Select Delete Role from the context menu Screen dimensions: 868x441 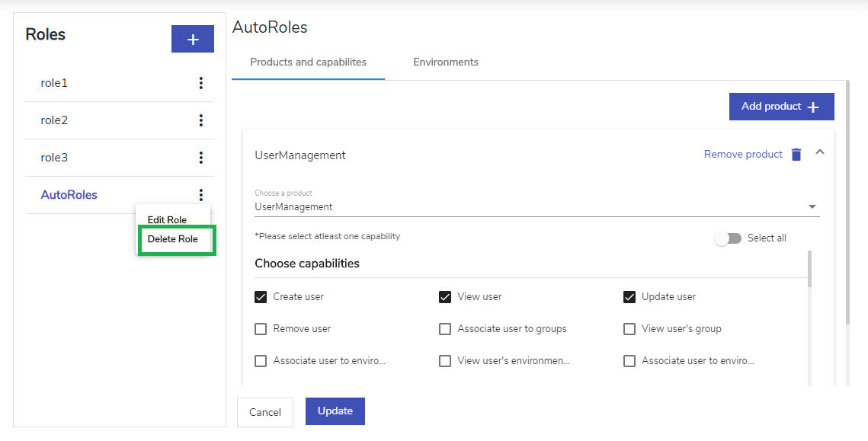(173, 239)
